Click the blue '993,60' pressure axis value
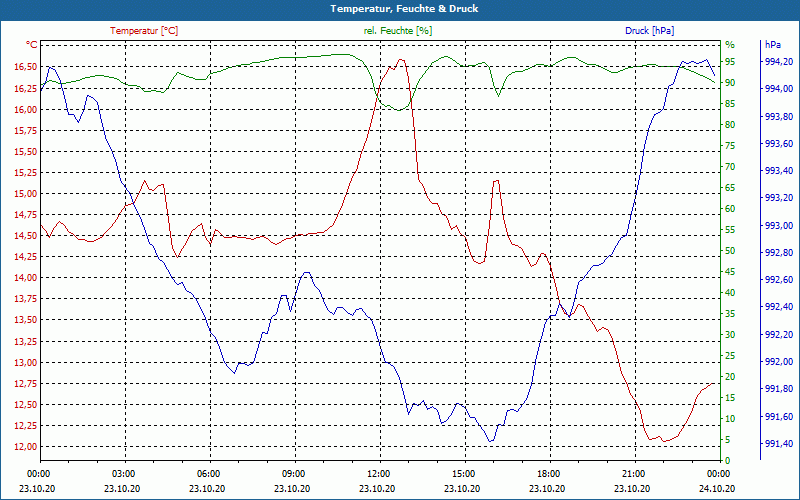The height and width of the screenshot is (500, 800). 779,144
